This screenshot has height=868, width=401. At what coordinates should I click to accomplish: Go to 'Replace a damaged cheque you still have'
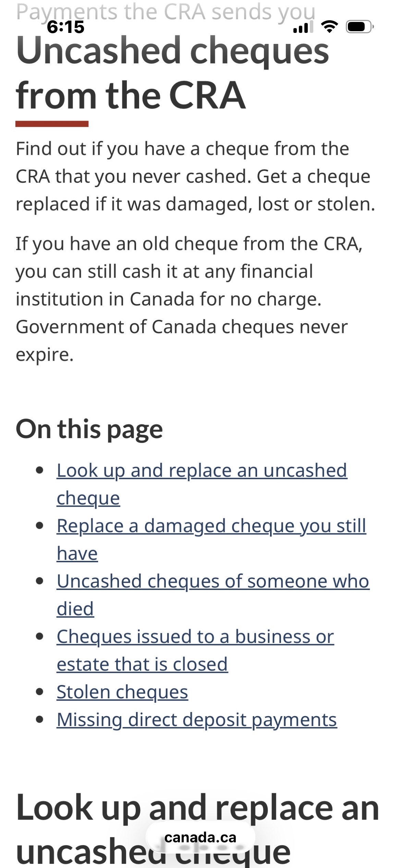tap(211, 526)
